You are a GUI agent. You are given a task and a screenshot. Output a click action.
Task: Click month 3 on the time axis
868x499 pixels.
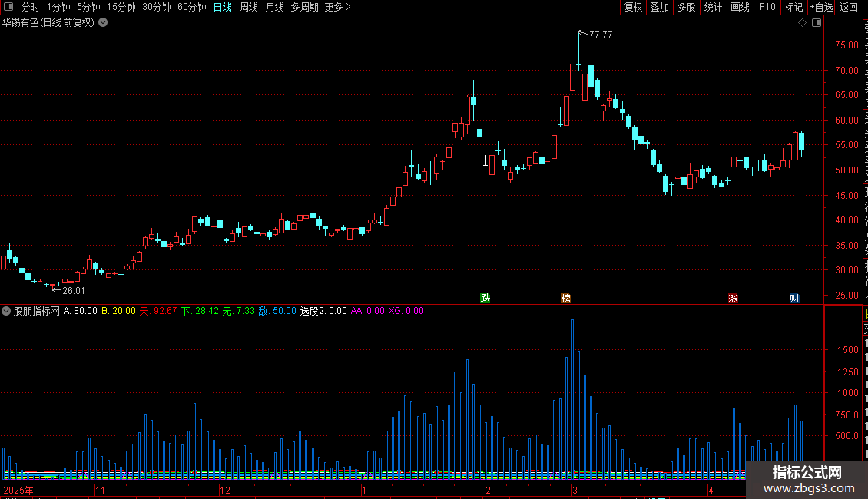click(575, 490)
